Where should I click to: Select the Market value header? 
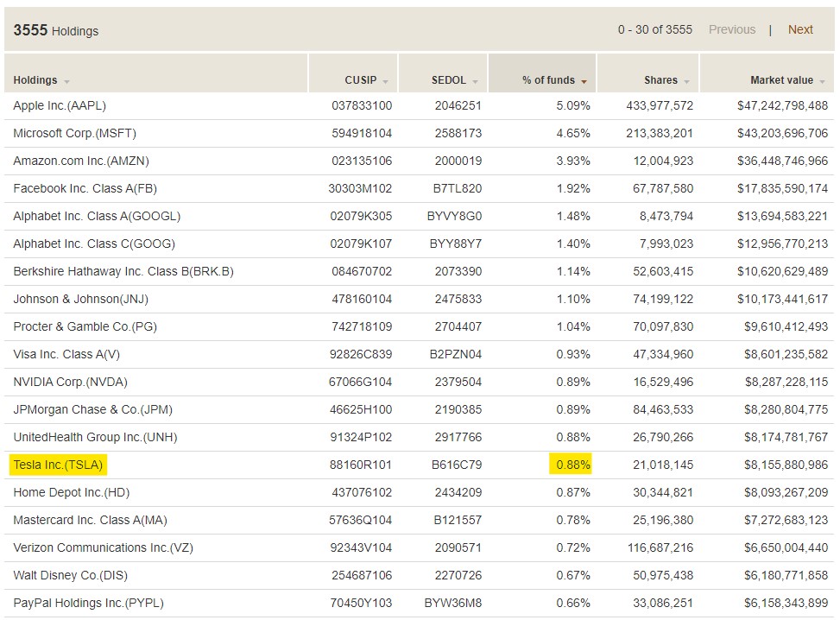pyautogui.click(x=781, y=79)
